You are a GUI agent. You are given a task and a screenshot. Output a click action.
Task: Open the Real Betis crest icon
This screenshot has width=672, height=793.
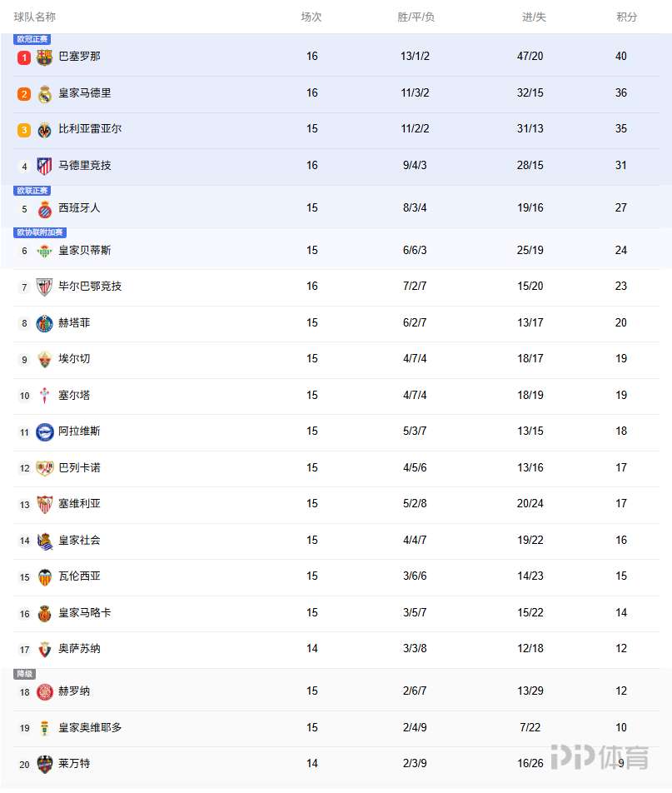[x=45, y=251]
